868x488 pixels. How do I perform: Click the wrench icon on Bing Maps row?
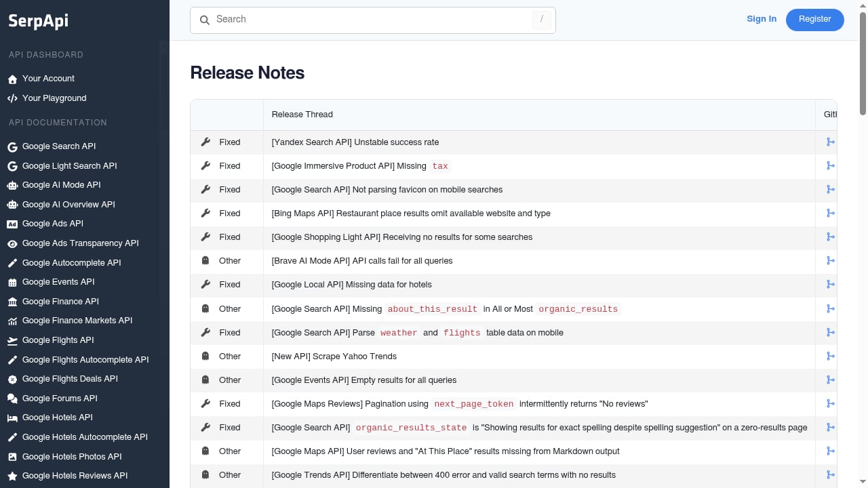[x=205, y=213]
